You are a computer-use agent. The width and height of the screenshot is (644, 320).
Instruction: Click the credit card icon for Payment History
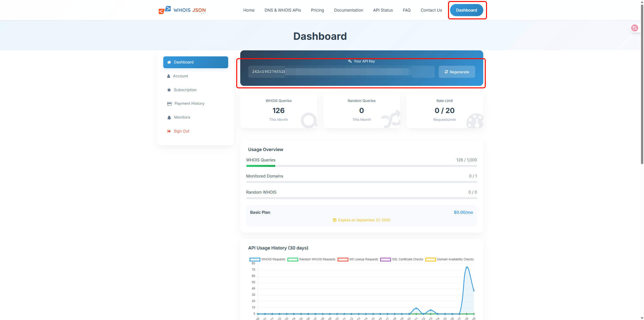pyautogui.click(x=169, y=104)
